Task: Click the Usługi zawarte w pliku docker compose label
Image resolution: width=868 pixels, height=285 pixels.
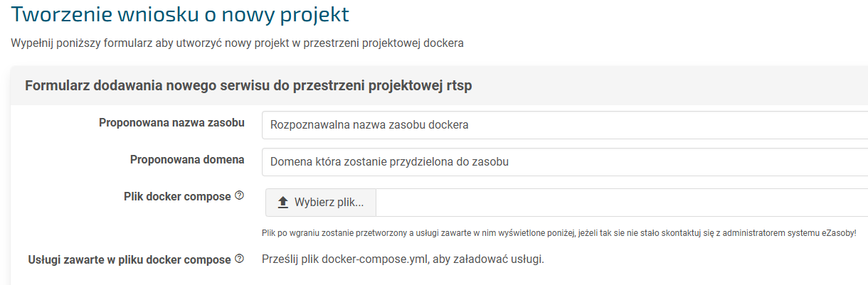Action: (x=129, y=260)
